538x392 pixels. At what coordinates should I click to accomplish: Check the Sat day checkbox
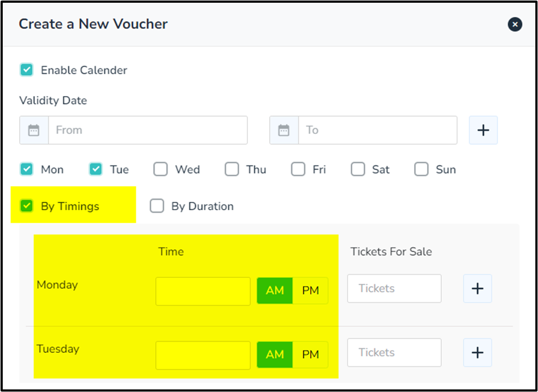pos(358,169)
